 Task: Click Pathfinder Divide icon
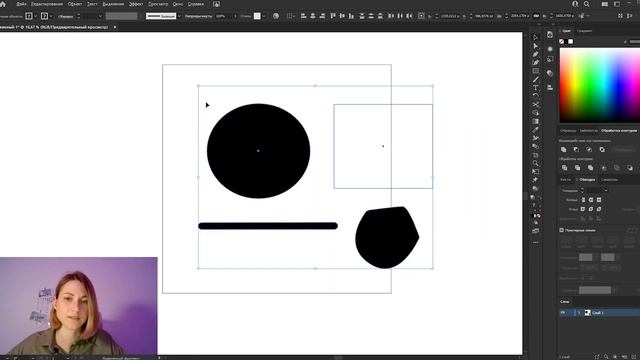coord(564,168)
